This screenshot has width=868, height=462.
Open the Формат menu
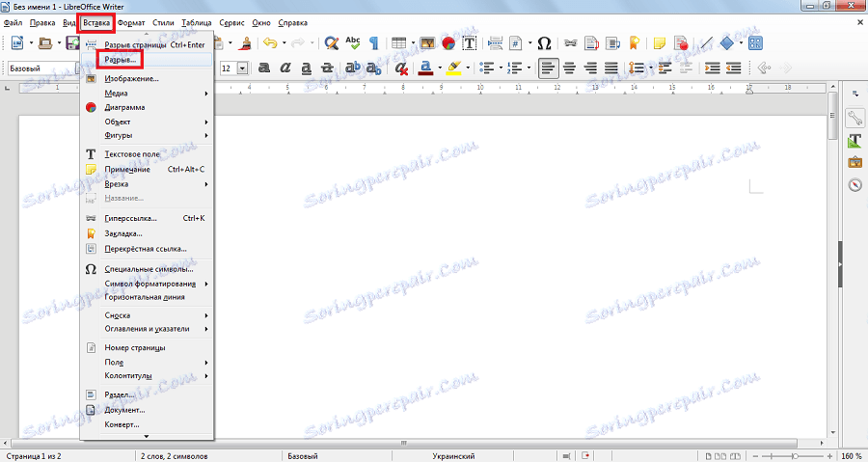click(131, 23)
